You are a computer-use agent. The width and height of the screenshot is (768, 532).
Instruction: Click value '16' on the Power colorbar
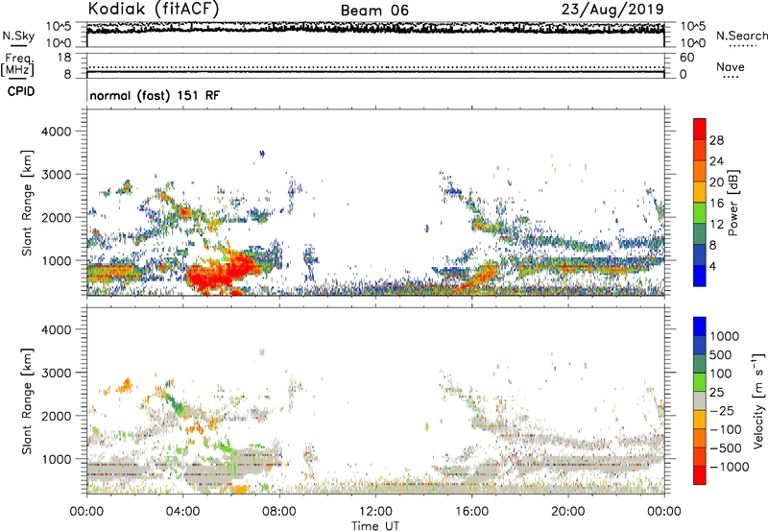[x=716, y=204]
